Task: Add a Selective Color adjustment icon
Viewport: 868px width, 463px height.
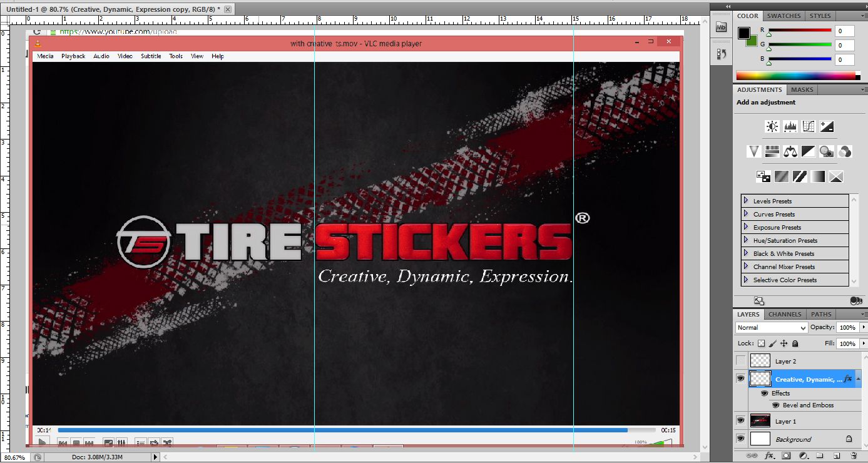Action: (x=836, y=176)
